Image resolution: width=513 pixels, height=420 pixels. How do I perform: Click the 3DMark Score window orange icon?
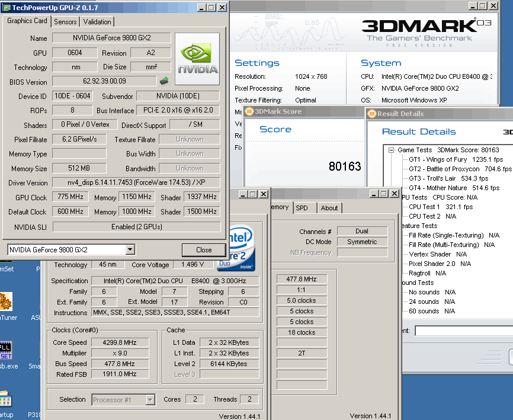pos(249,111)
